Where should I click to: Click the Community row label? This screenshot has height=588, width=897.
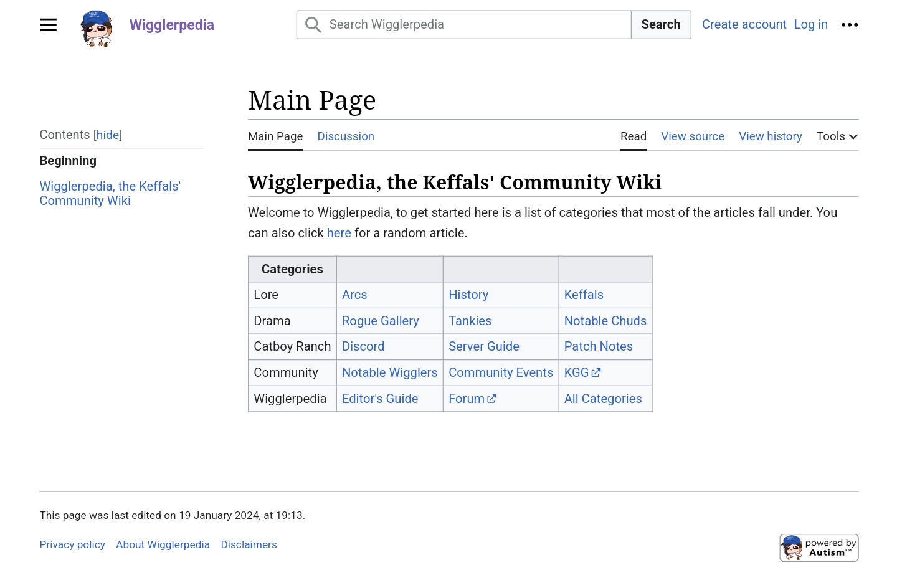click(286, 372)
